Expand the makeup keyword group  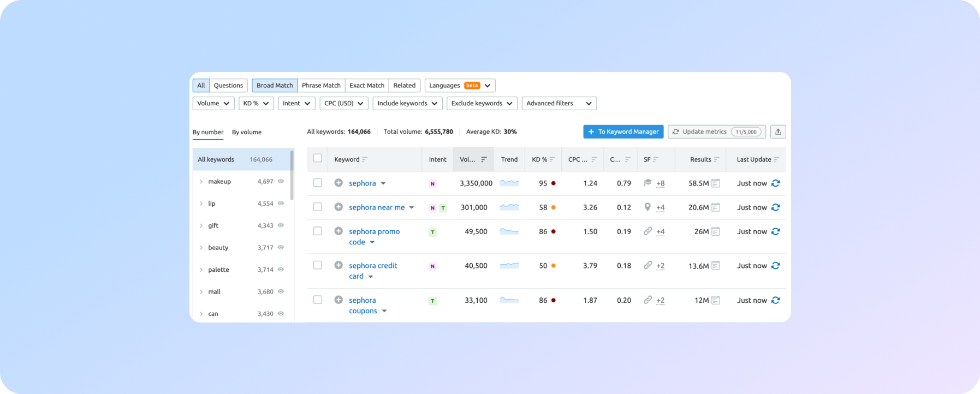click(201, 181)
